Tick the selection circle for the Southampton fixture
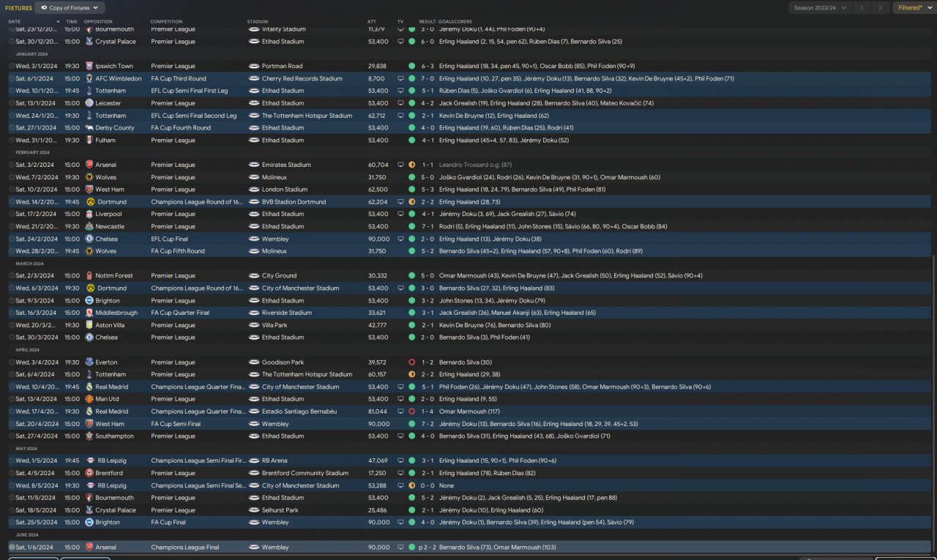Screen dimensions: 937x560 coord(12,436)
